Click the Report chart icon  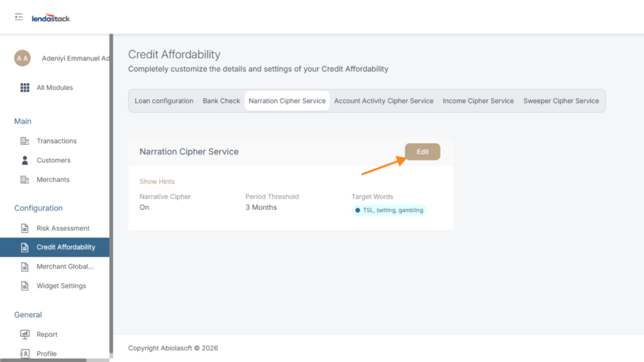tap(25, 334)
